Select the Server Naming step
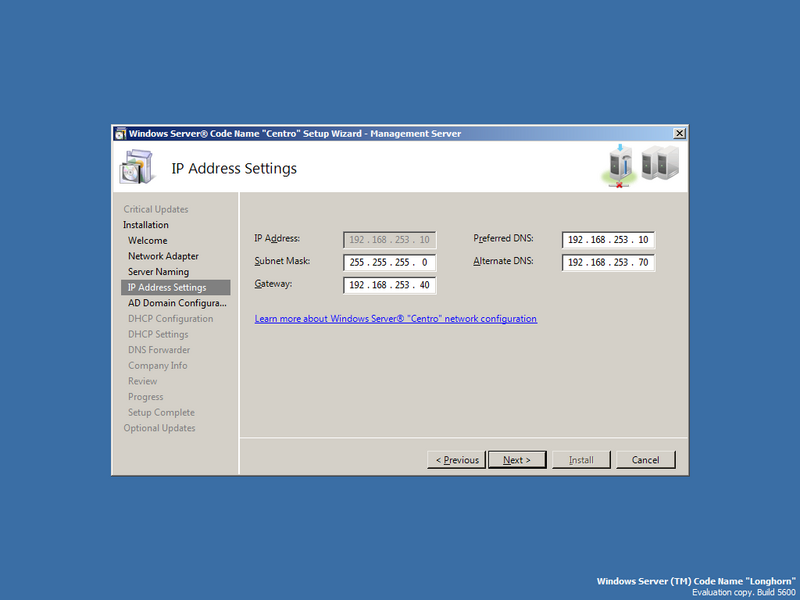This screenshot has height=600, width=800. [158, 271]
